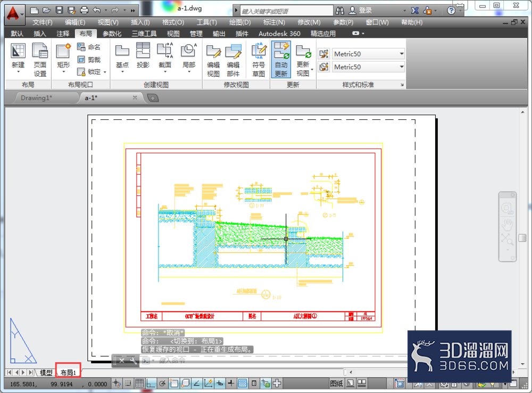The image size is (532, 393).
Task: Toggle ortho mode in status bar
Action: [x=151, y=383]
